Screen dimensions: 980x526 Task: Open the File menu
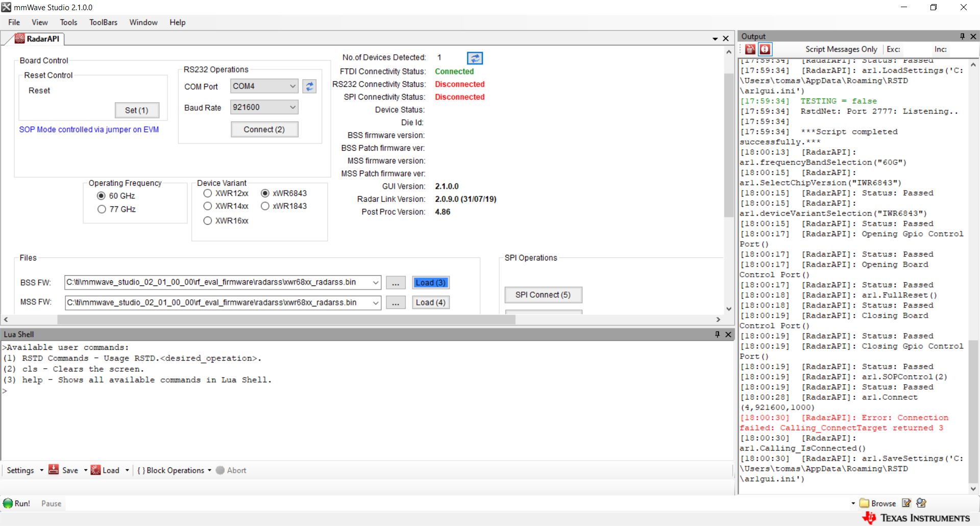click(14, 22)
